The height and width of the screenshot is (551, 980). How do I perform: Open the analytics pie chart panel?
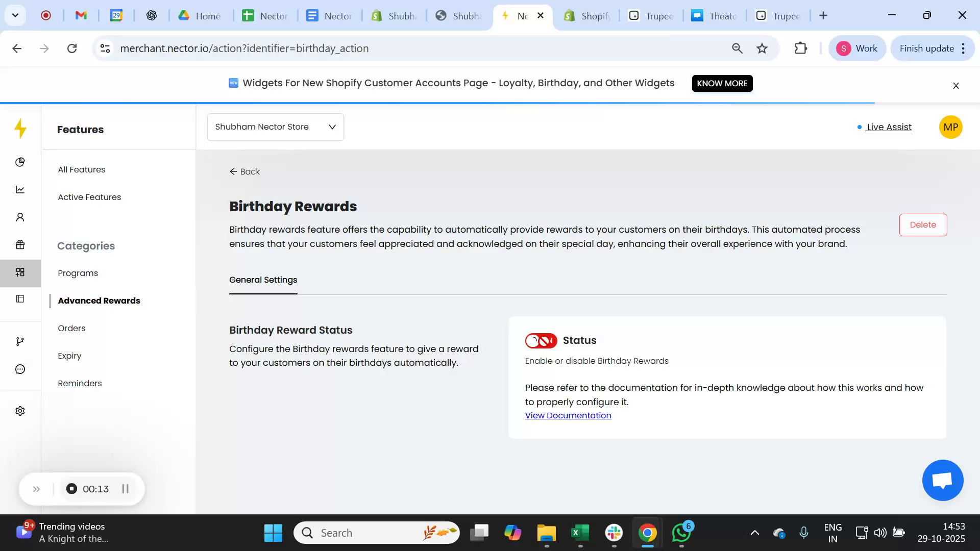(x=20, y=162)
